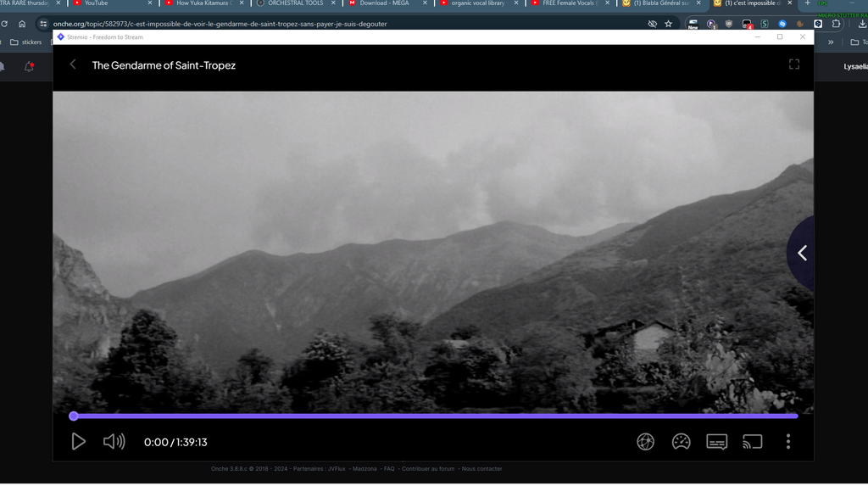This screenshot has width=868, height=486.
Task: Go to browser home page icon
Action: click(x=22, y=24)
